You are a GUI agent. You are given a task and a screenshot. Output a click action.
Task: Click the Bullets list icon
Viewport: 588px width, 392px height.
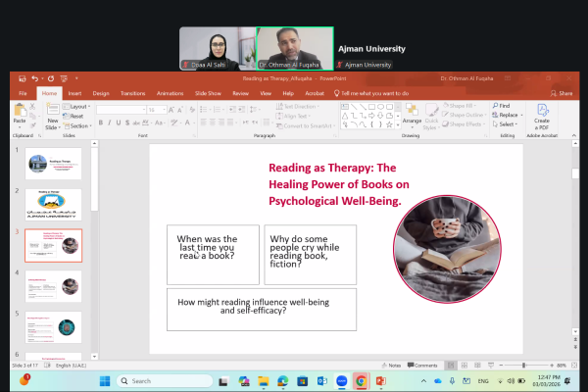tap(205, 110)
